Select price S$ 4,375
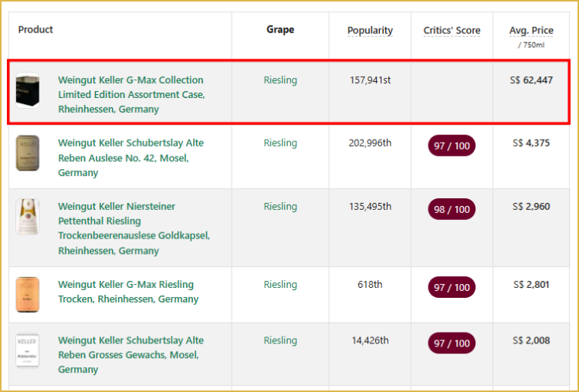This screenshot has width=579, height=392. point(531,143)
